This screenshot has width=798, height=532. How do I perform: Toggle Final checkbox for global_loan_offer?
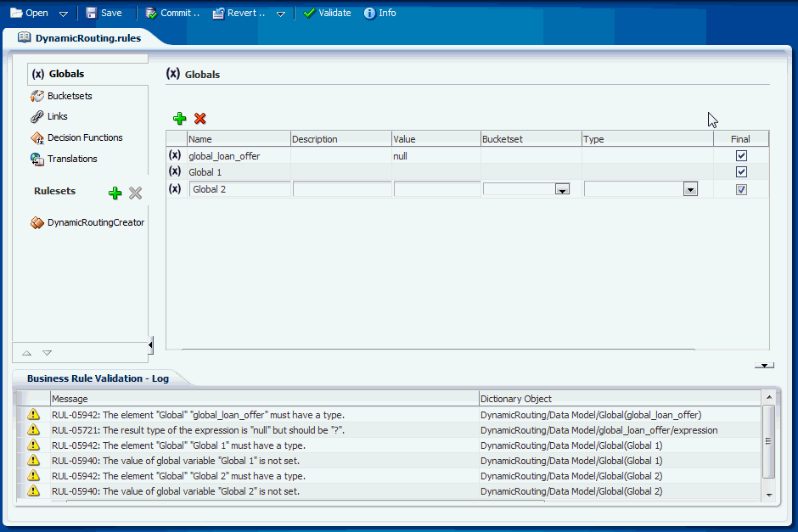point(741,155)
